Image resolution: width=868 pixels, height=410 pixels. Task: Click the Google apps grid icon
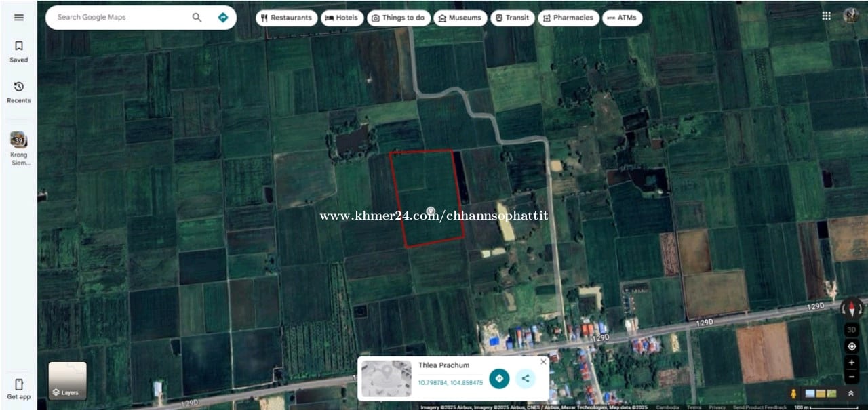826,16
